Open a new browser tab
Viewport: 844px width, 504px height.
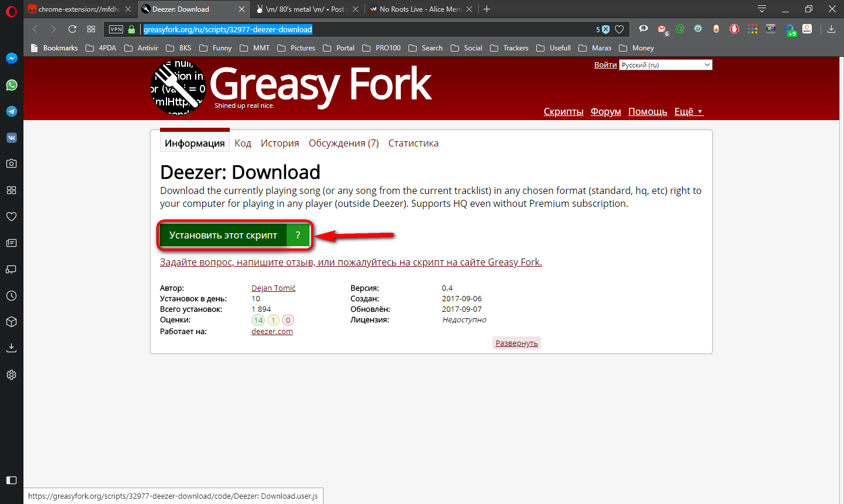coord(486,9)
